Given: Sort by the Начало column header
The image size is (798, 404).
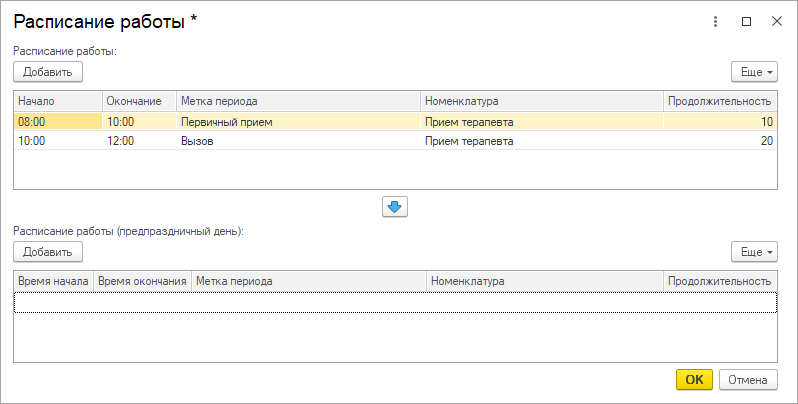Looking at the screenshot, I should pos(57,101).
